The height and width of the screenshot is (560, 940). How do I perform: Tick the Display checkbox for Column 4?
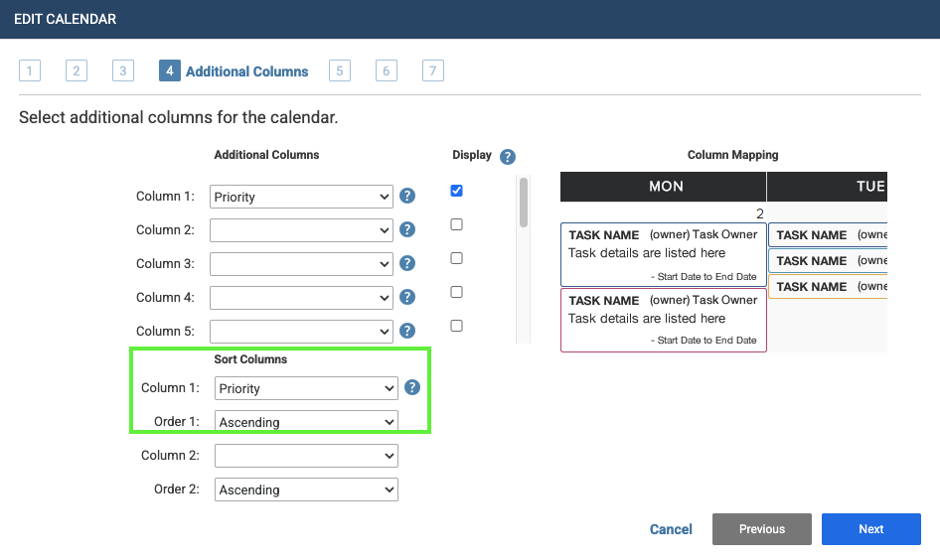pyautogui.click(x=457, y=292)
